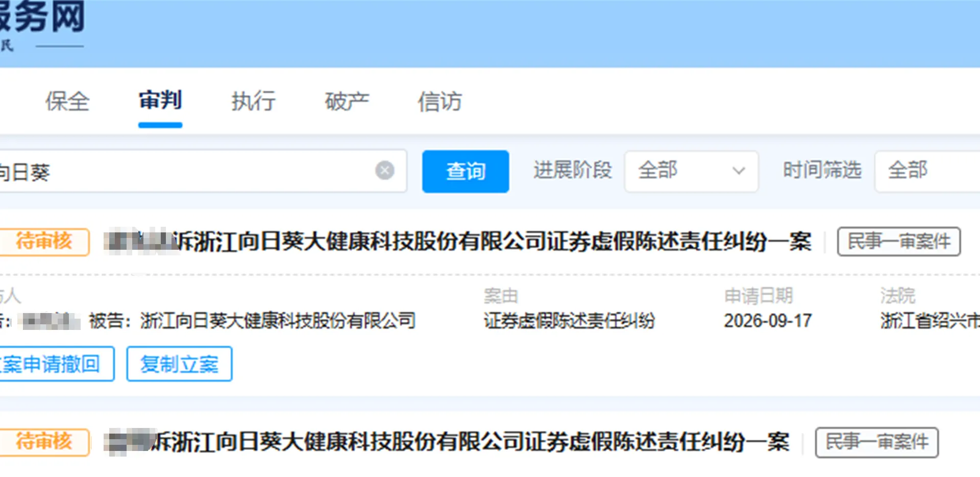
Task: Select the date 2026-09-17
Action: point(768,321)
